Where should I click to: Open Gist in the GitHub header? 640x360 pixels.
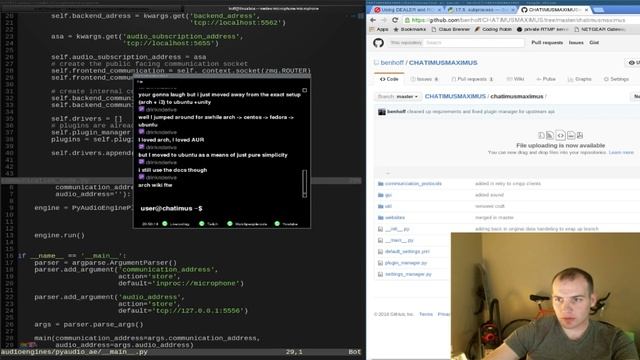[x=594, y=42]
